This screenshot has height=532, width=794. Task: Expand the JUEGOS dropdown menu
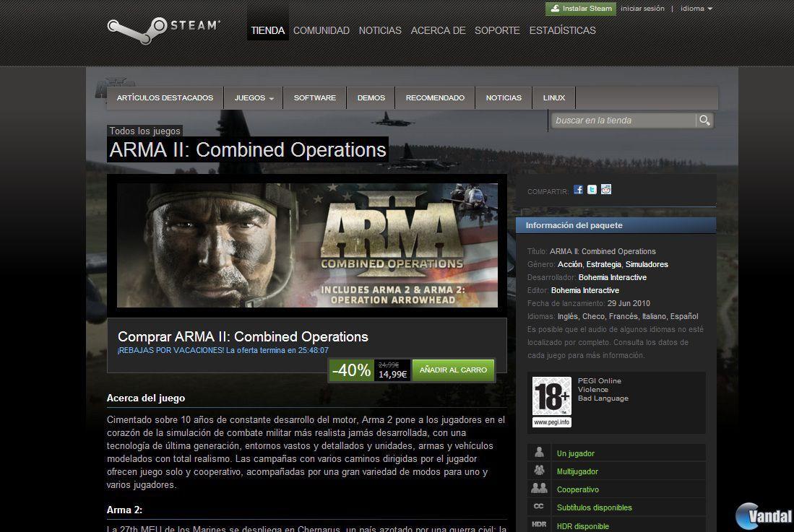[254, 97]
